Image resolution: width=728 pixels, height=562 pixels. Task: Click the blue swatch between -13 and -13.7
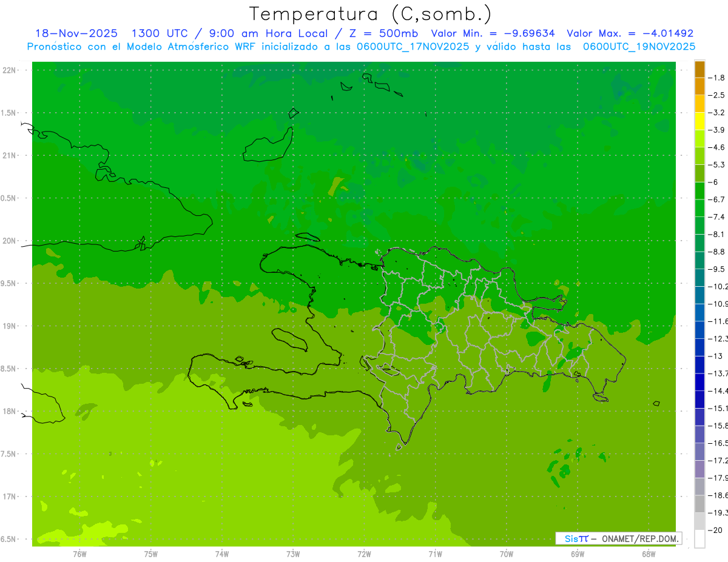coord(699,364)
